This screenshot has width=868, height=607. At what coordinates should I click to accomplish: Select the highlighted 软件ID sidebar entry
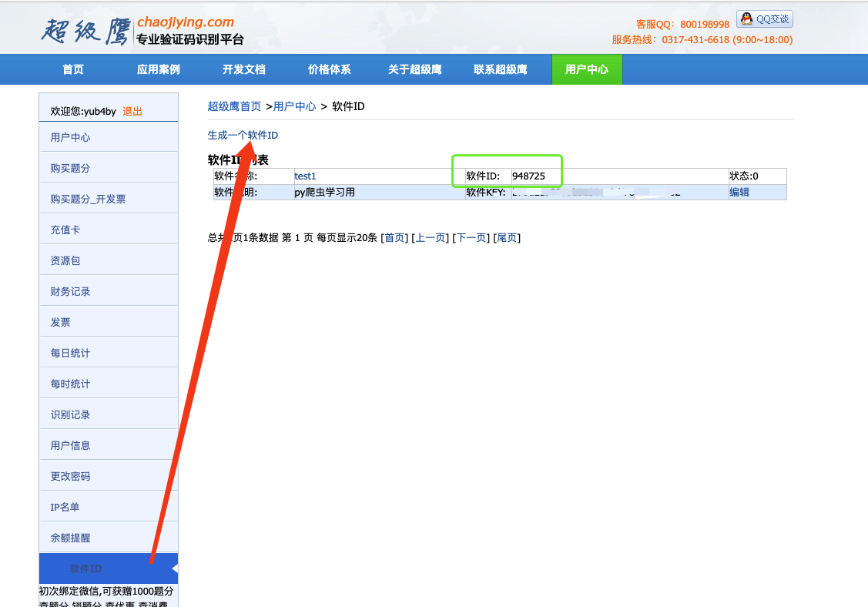tap(109, 568)
